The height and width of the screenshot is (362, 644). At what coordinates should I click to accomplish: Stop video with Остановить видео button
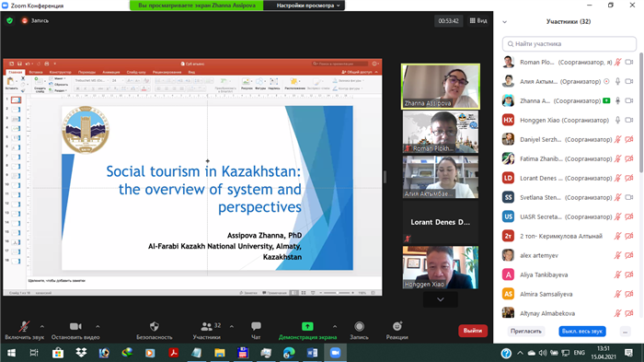[x=75, y=331]
